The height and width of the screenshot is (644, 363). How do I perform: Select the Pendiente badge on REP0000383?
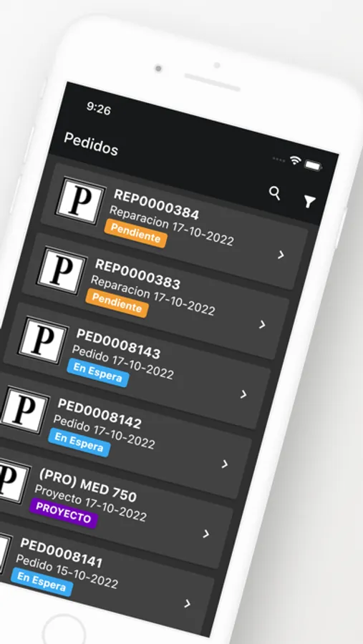[117, 303]
